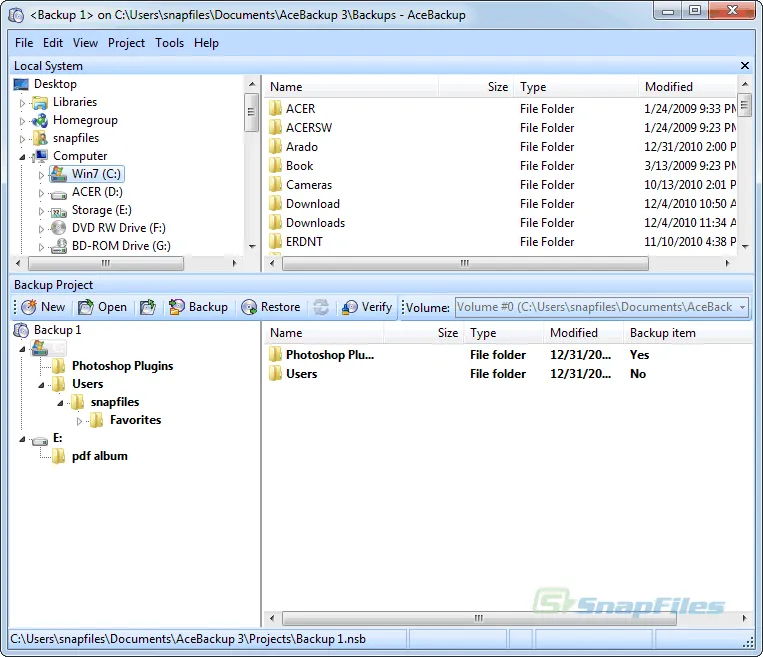Expand the snapfiles user node
Screen dimensions: 763x657
coord(22,139)
